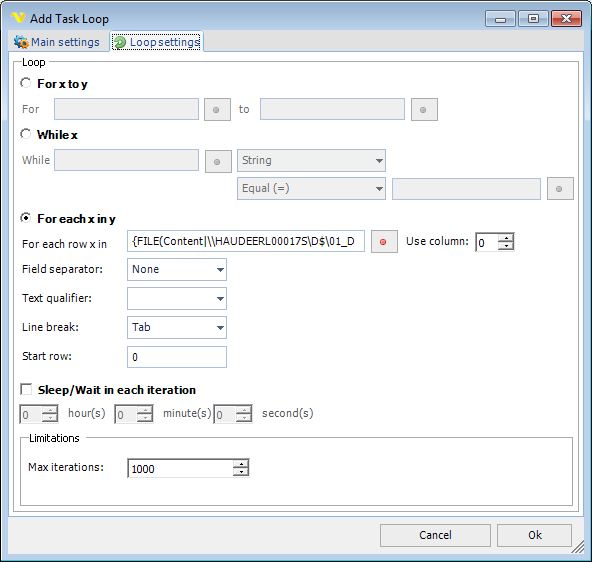Click the red variable button beside file path
Image resolution: width=592 pixels, height=562 pixels.
(384, 242)
